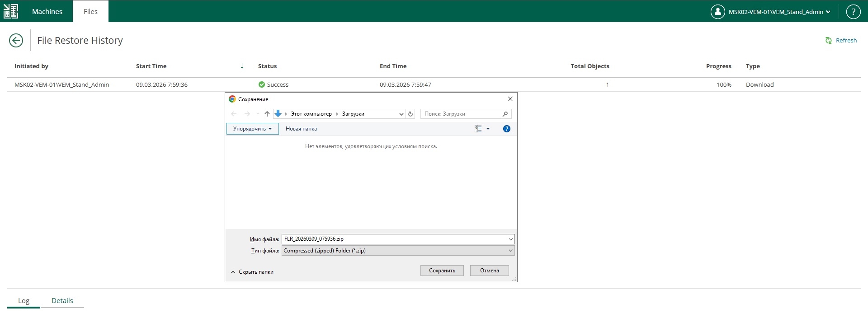Sort by End Time column header

[x=393, y=66]
